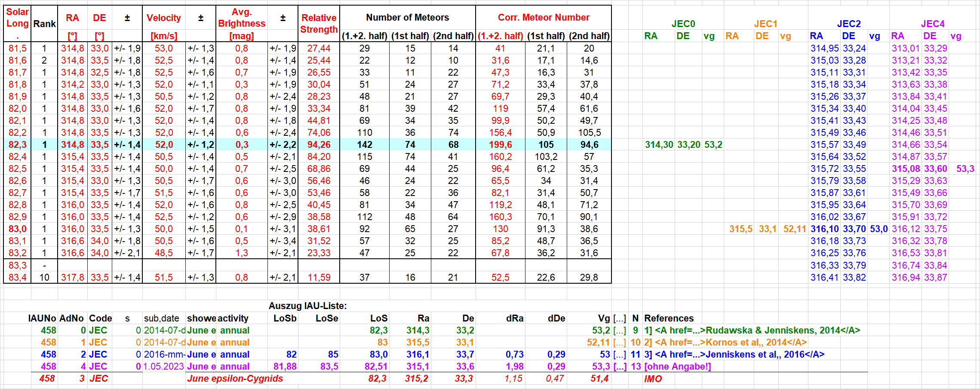
Task: Select the 'Relative Strength' header cell
Action: tap(319, 24)
